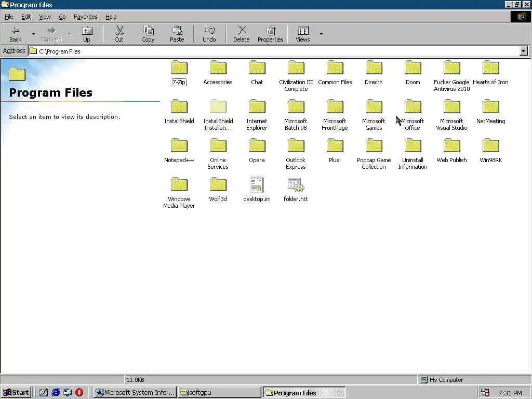Click the Views toolbar button
Image resolution: width=532 pixels, height=399 pixels.
303,34
